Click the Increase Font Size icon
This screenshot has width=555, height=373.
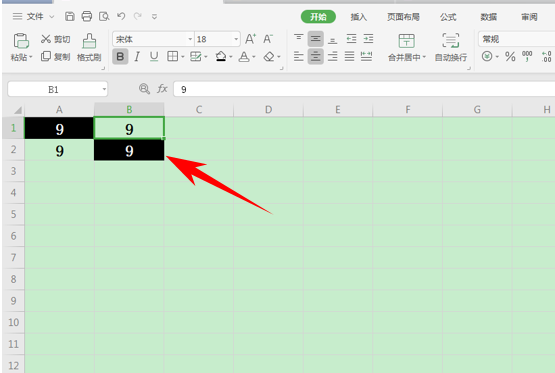click(250, 39)
